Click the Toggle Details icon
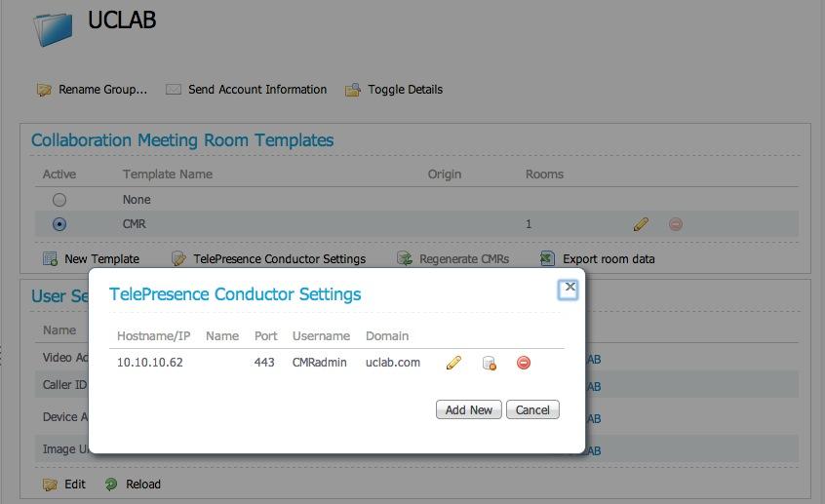The width and height of the screenshot is (825, 504). click(x=352, y=90)
